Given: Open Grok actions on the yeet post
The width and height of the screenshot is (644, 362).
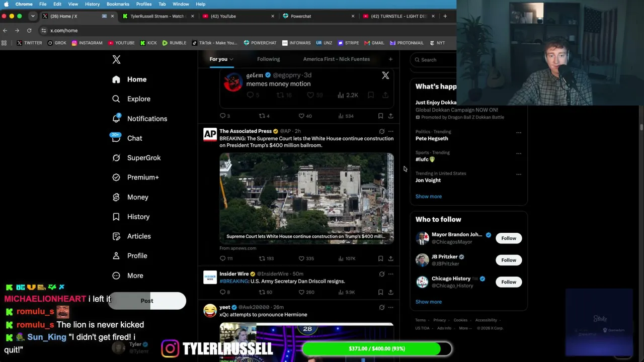Looking at the screenshot, I should pos(382,307).
